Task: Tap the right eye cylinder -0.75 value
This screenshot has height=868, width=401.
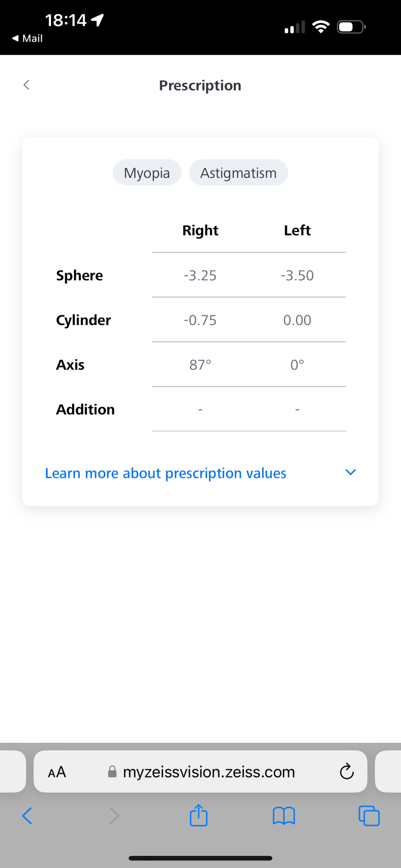Action: (200, 320)
